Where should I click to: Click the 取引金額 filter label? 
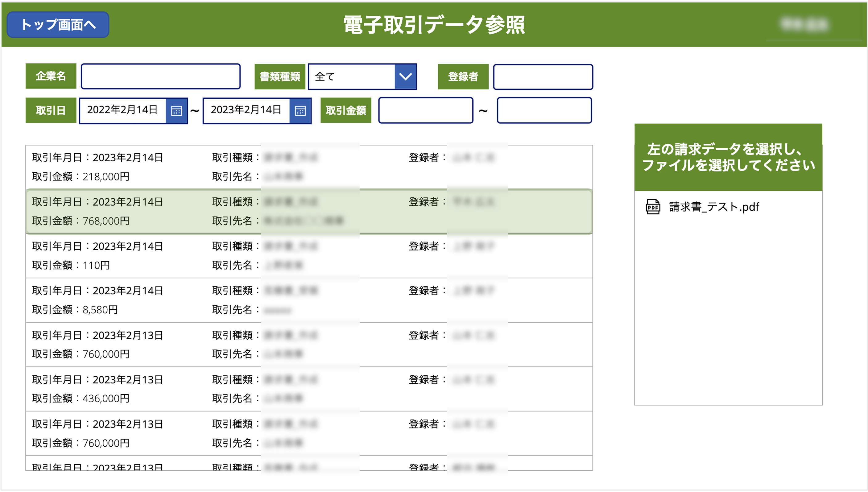point(346,110)
